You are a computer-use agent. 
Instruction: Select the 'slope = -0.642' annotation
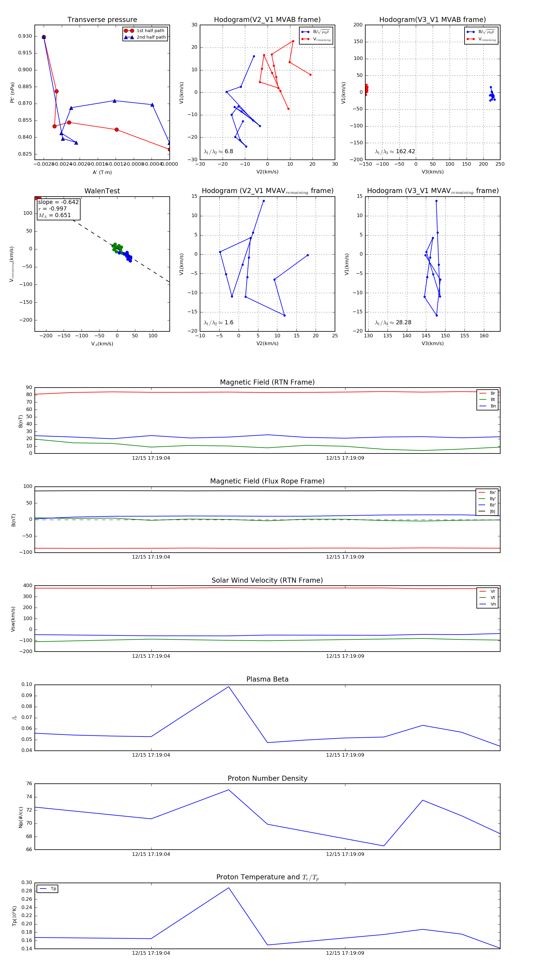[58, 202]
